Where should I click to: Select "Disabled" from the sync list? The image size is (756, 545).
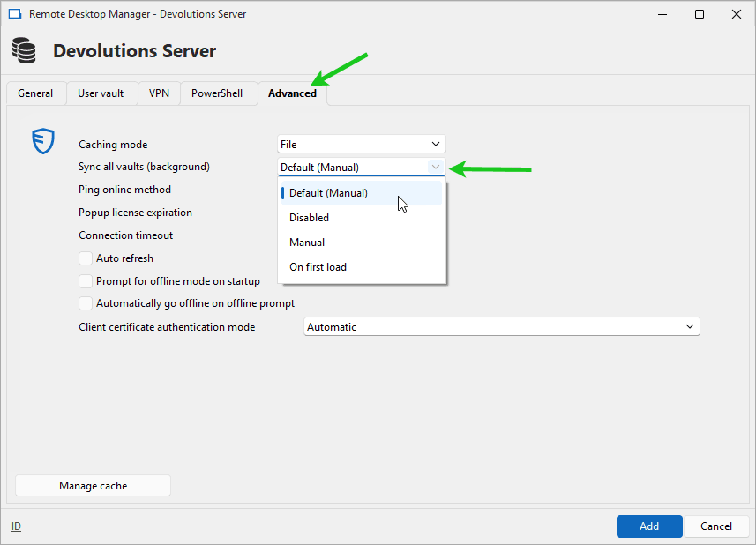(309, 217)
